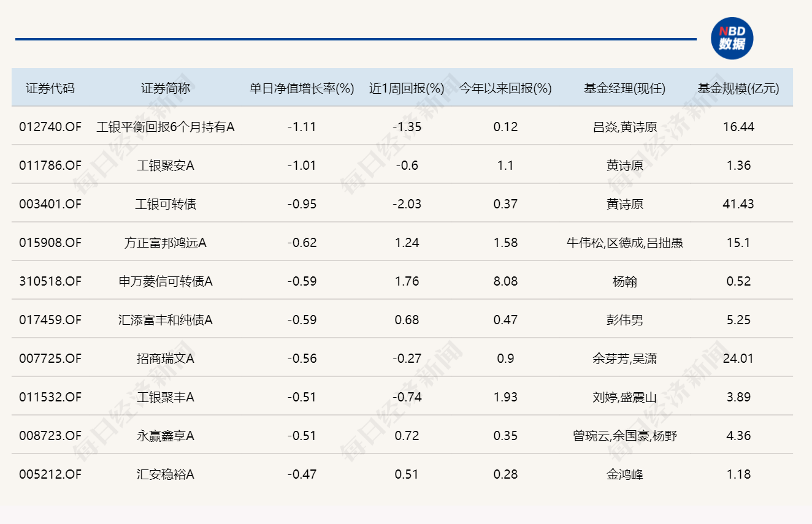Click the 方正富邦鸿远A fund name
The width and height of the screenshot is (812, 524).
(x=166, y=242)
